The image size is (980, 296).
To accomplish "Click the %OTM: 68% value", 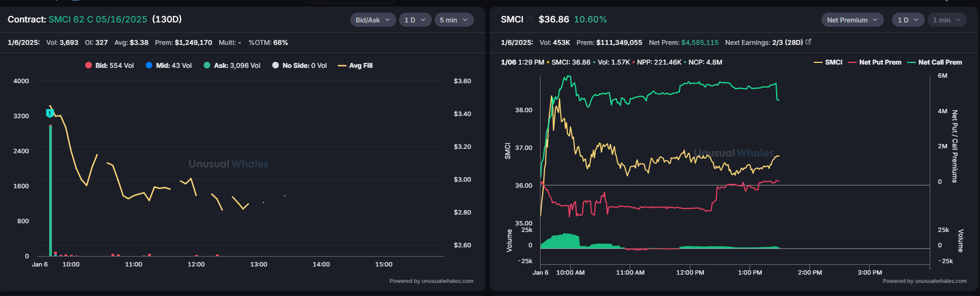I will click(268, 42).
